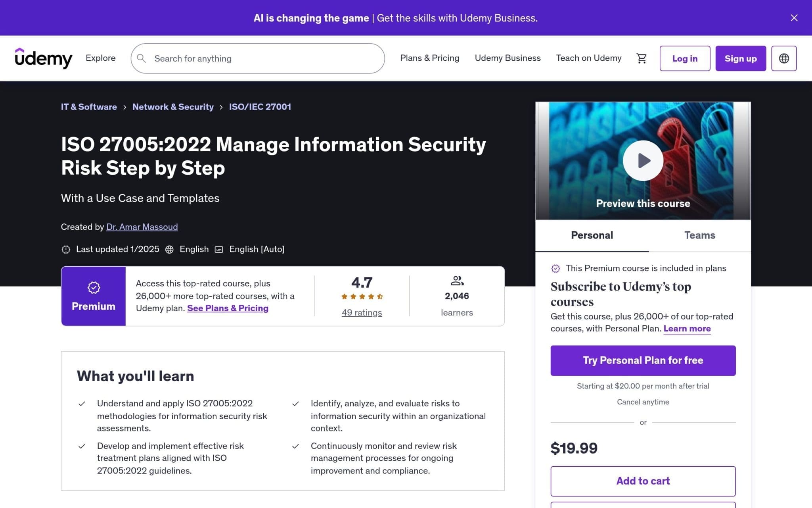The height and width of the screenshot is (508, 812).
Task: Click the Last updated badge icon
Action: click(66, 249)
